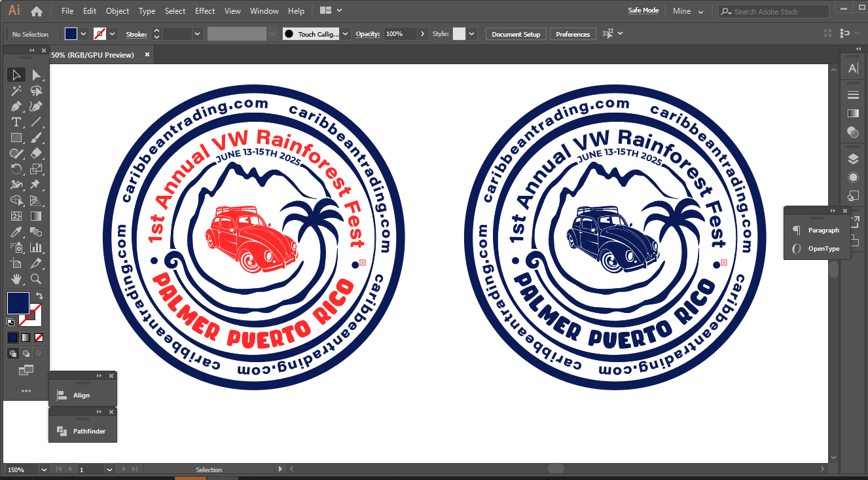Click the Document Setup button
868x480 pixels.
pyautogui.click(x=516, y=34)
